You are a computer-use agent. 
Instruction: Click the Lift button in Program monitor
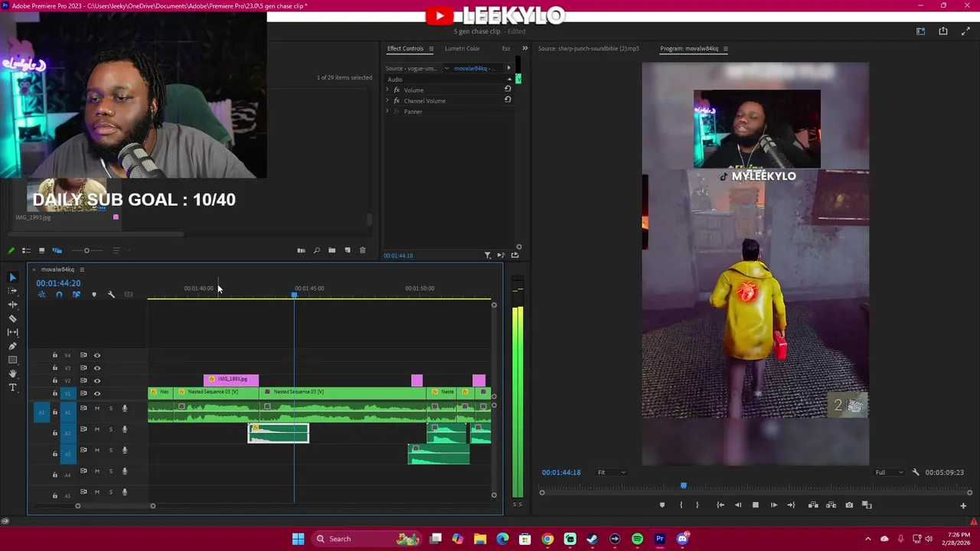(x=813, y=505)
